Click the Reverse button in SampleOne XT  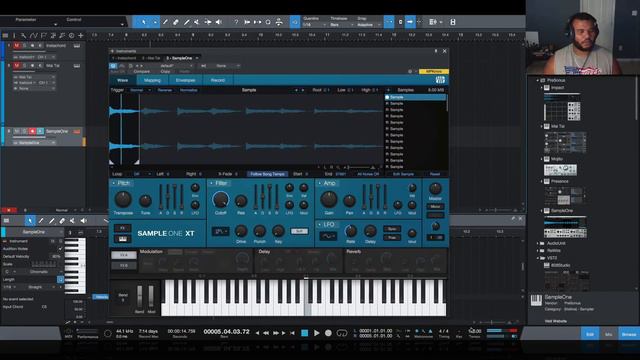(165, 90)
